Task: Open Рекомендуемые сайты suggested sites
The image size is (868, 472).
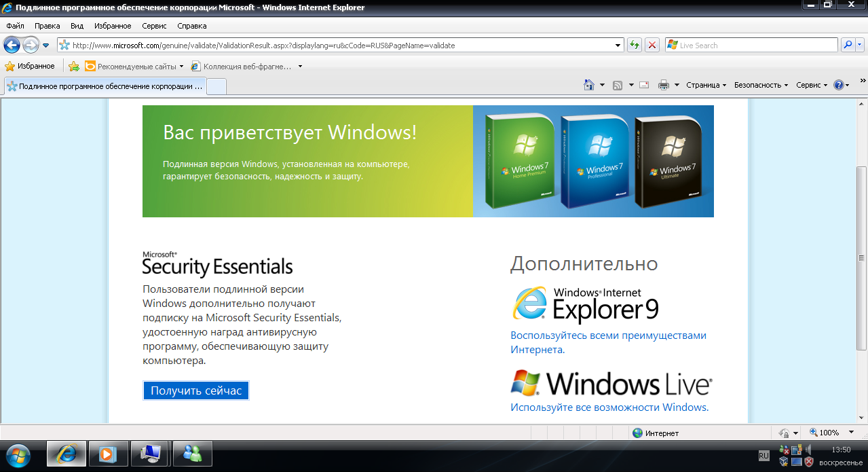Action: [134, 67]
